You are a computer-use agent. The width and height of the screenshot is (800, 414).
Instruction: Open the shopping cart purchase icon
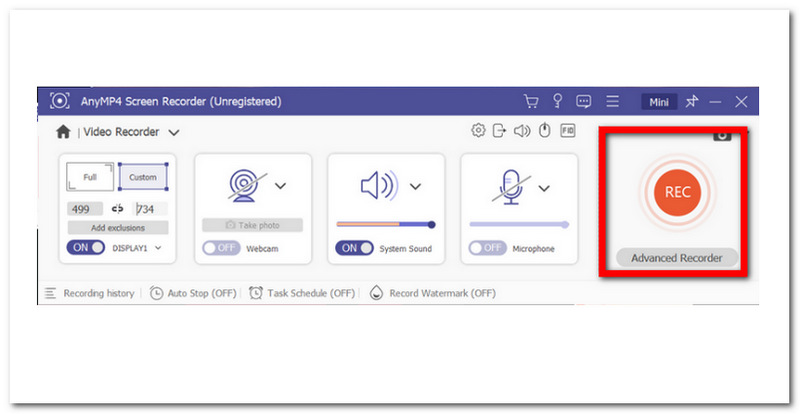pos(532,102)
